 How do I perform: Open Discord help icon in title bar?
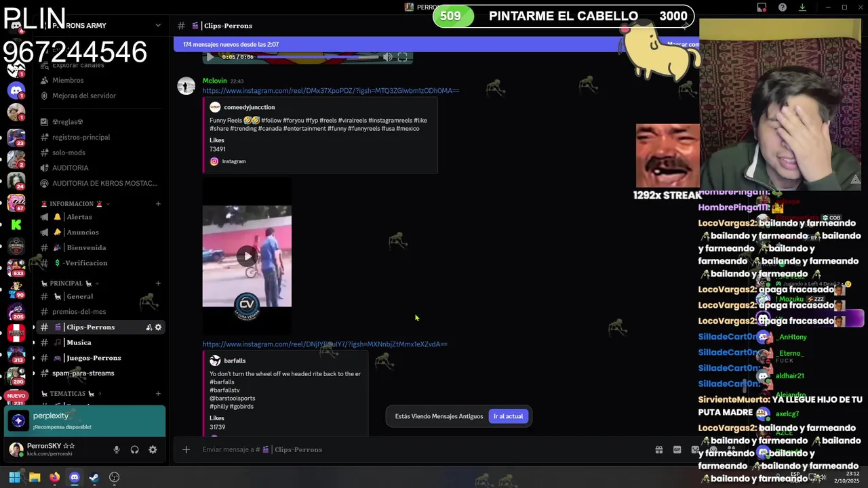[x=783, y=7]
